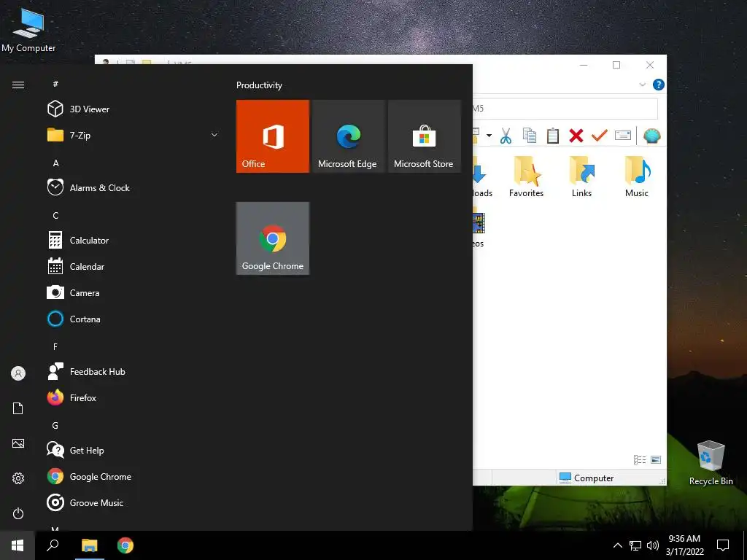Image resolution: width=747 pixels, height=560 pixels.
Task: Open the notification action center
Action: pos(723,545)
